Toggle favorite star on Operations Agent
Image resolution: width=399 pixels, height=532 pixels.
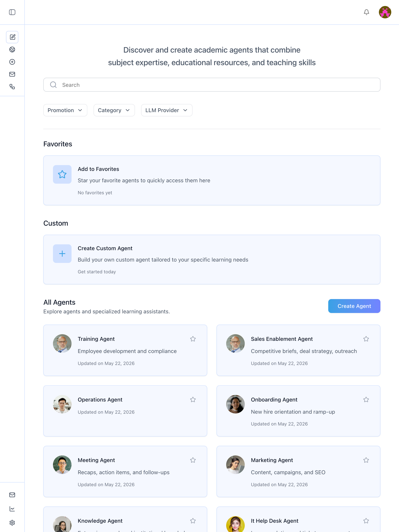[193, 399]
